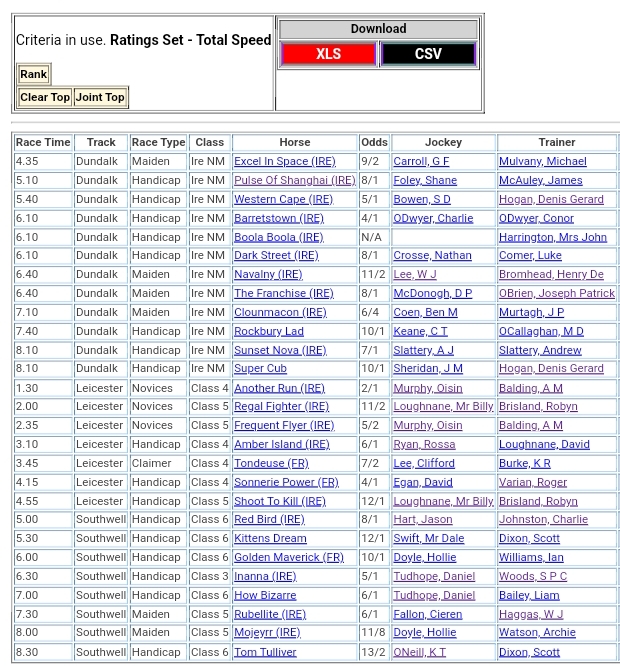Click the Race Time column header

coord(43,142)
